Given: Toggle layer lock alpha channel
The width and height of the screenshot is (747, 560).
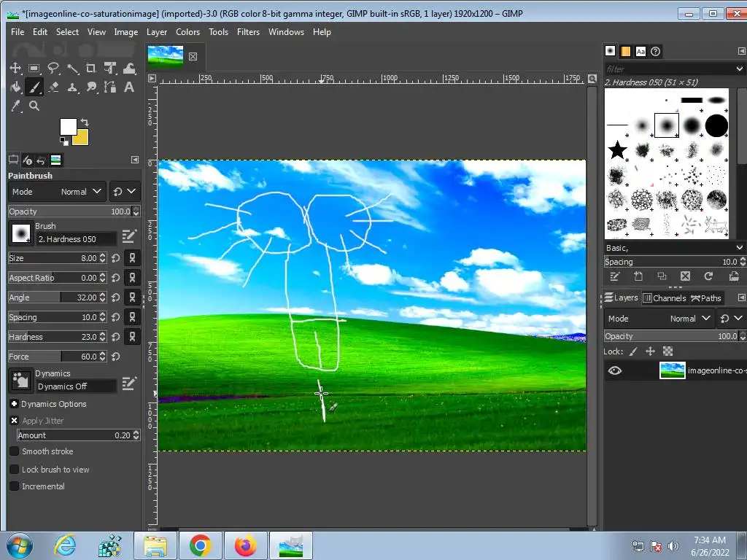Looking at the screenshot, I should [x=668, y=351].
